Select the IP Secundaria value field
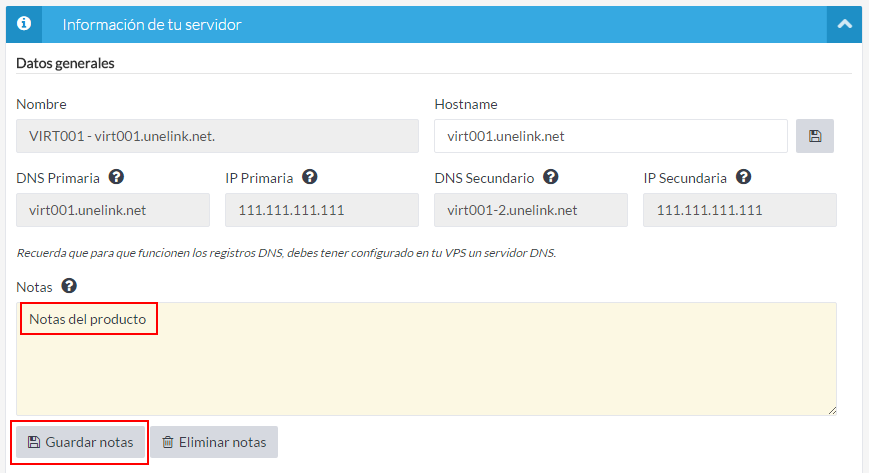Screen dimensions: 869x473 (x=739, y=210)
